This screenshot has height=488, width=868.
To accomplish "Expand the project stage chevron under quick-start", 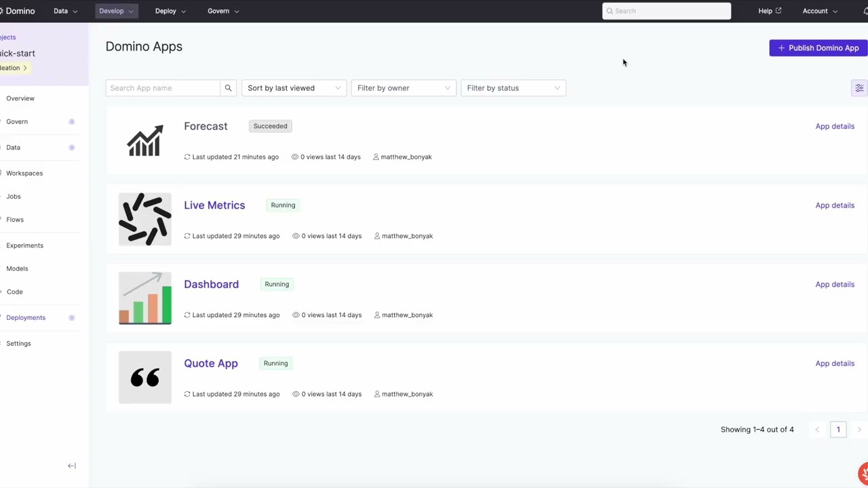I will click(x=25, y=68).
